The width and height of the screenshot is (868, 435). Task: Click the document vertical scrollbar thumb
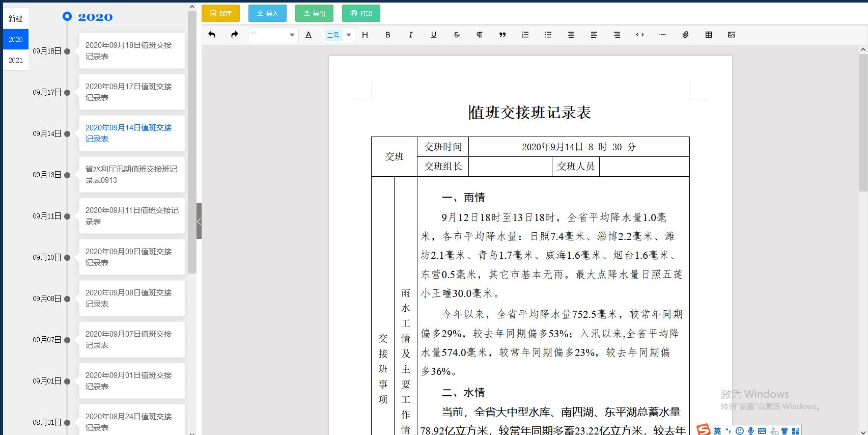pyautogui.click(x=863, y=122)
